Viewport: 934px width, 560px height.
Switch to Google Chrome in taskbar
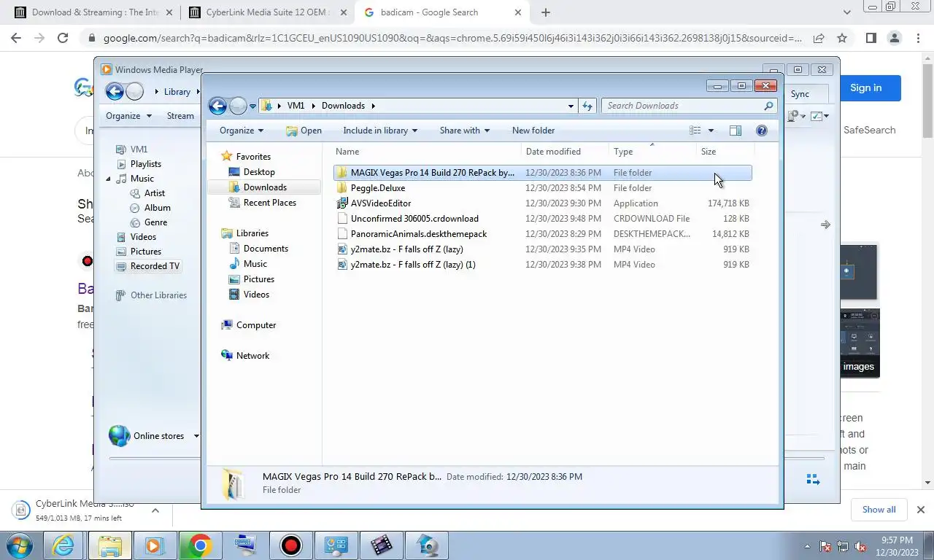(x=200, y=545)
